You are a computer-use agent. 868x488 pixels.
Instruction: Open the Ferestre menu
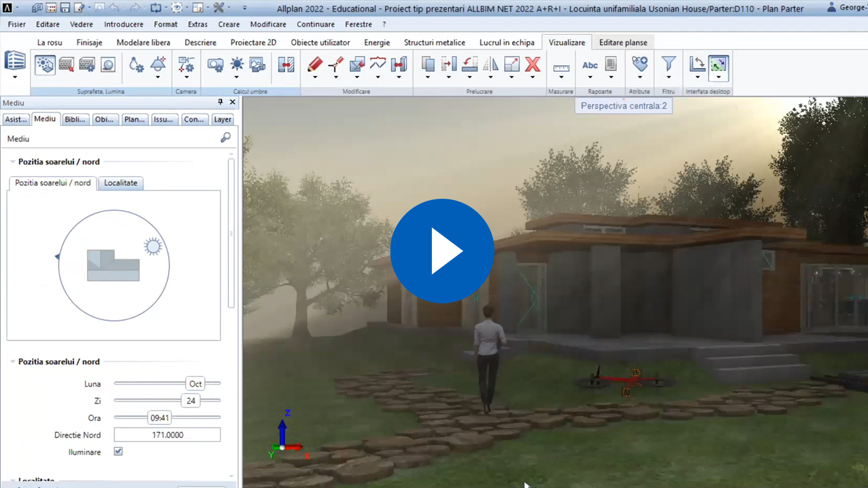coord(358,25)
